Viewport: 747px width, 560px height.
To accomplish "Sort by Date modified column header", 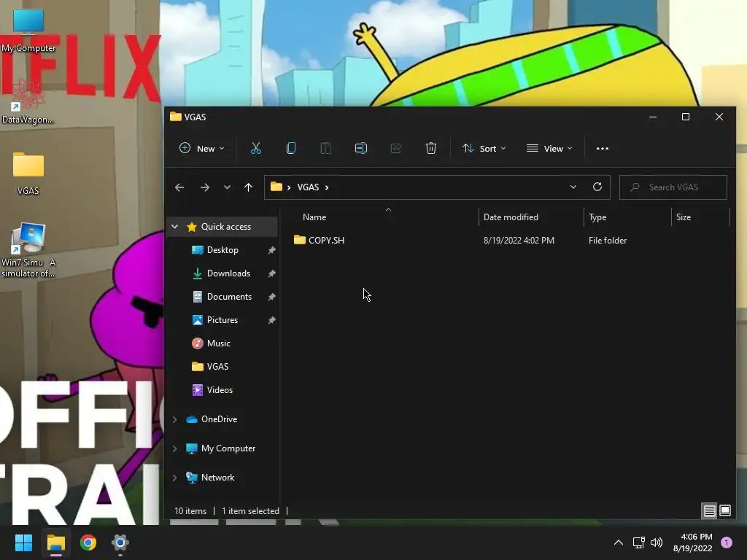I will pos(511,217).
